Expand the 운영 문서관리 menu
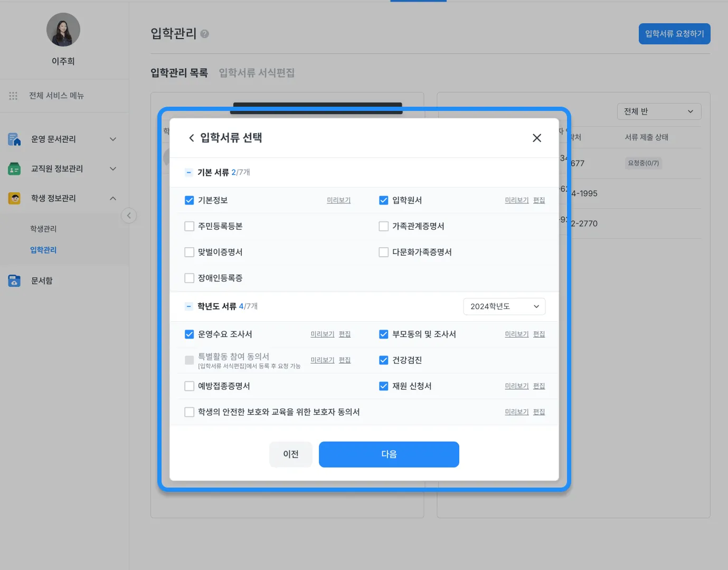 113,139
